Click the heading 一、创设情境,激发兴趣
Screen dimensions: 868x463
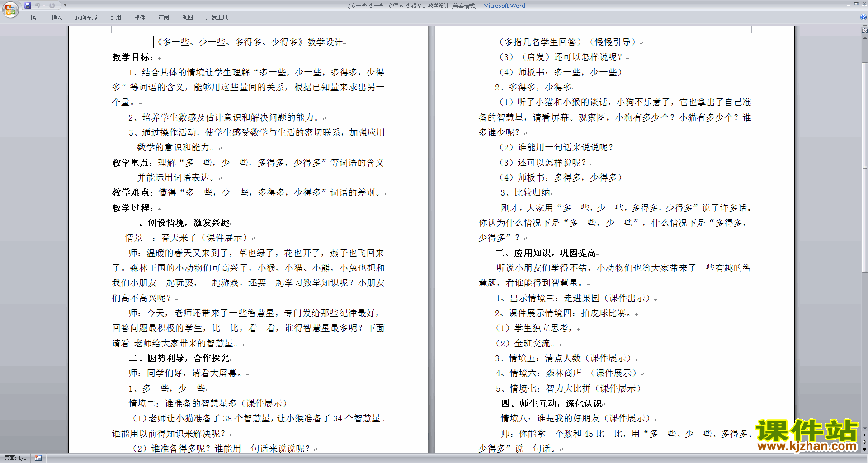(179, 223)
